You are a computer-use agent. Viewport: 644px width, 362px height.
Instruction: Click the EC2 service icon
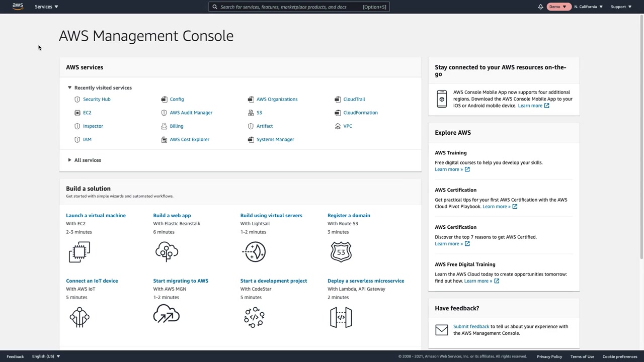[77, 113]
